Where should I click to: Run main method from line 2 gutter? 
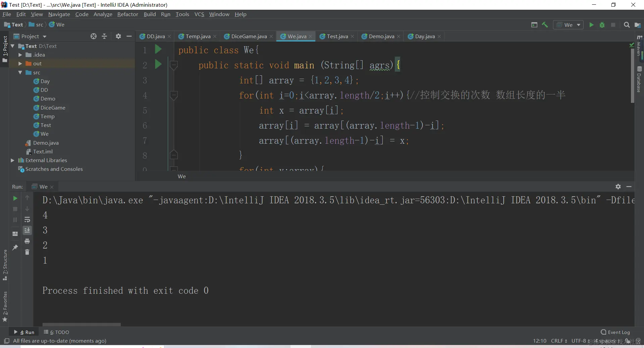point(158,64)
